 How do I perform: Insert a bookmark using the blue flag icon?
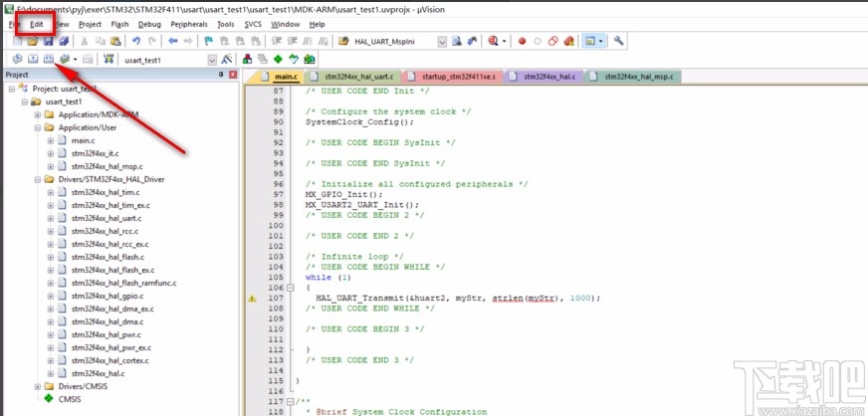209,41
